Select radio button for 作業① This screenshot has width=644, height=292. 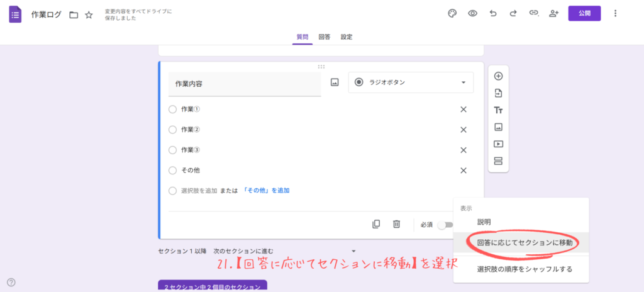point(172,109)
